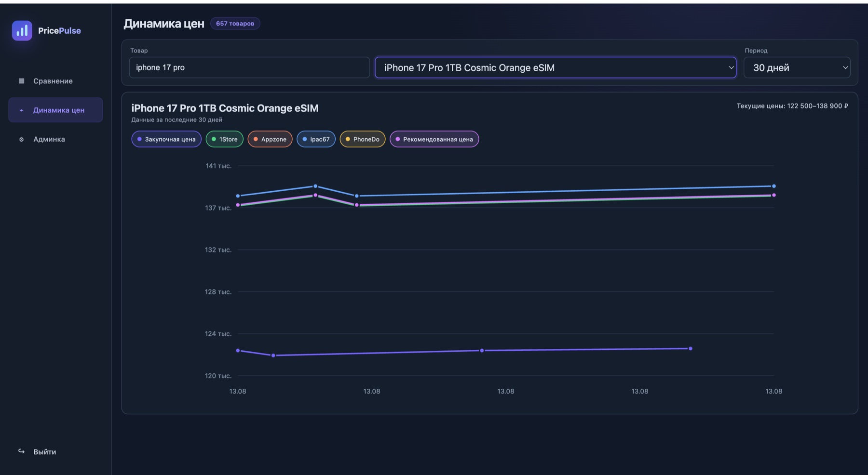This screenshot has width=868, height=475.
Task: Toggle the 1Store series chip
Action: coord(225,139)
